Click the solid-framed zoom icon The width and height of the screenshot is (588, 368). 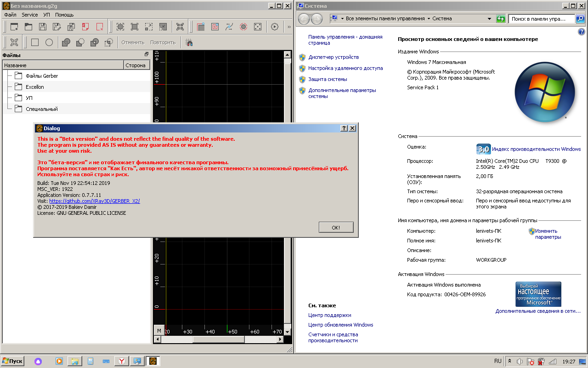pos(135,27)
